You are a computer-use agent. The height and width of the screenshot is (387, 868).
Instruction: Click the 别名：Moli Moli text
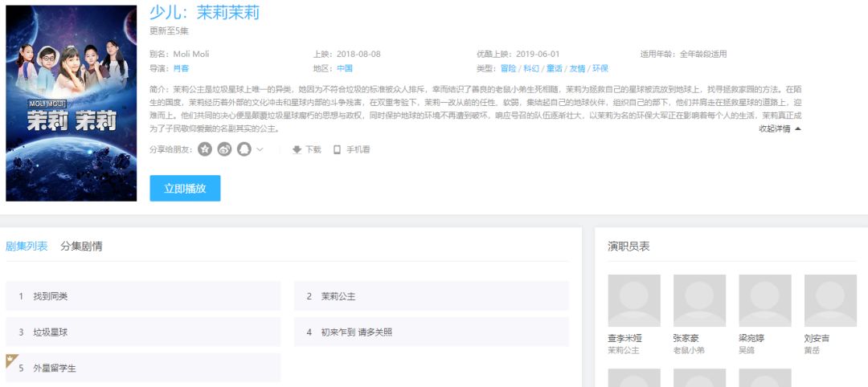pyautogui.click(x=179, y=54)
